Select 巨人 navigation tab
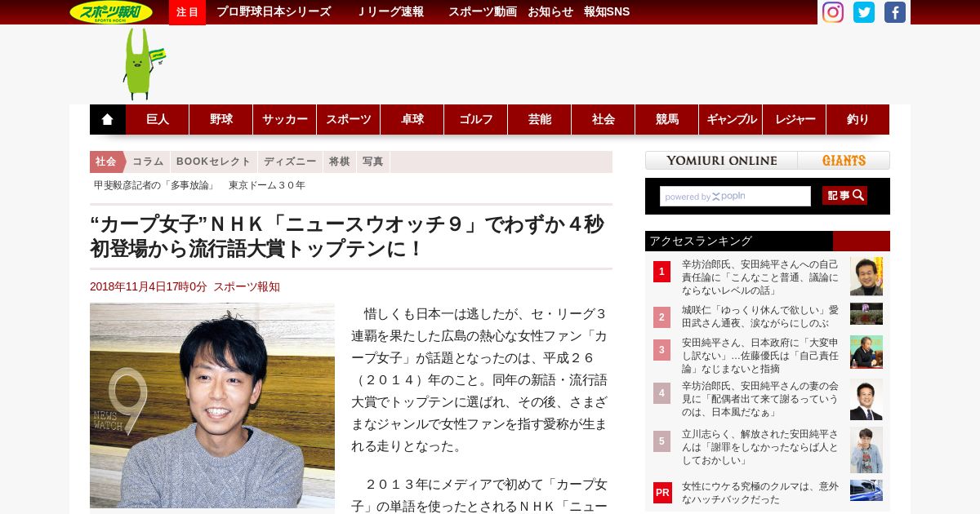Screen dimensions: 980x514 click(158, 119)
